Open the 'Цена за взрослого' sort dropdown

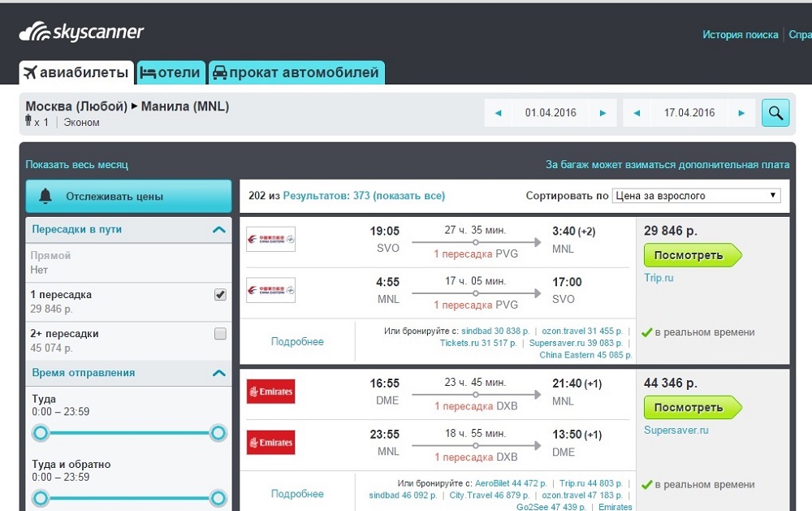[696, 196]
